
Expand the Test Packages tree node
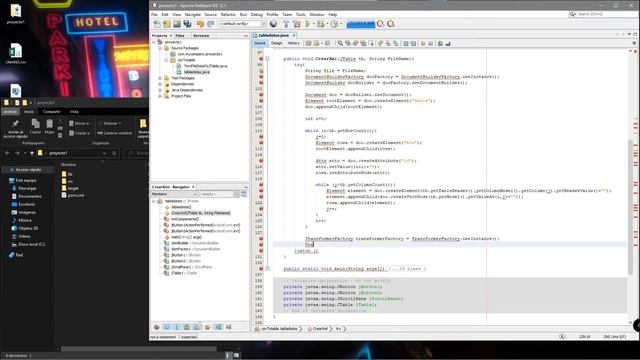(160, 78)
